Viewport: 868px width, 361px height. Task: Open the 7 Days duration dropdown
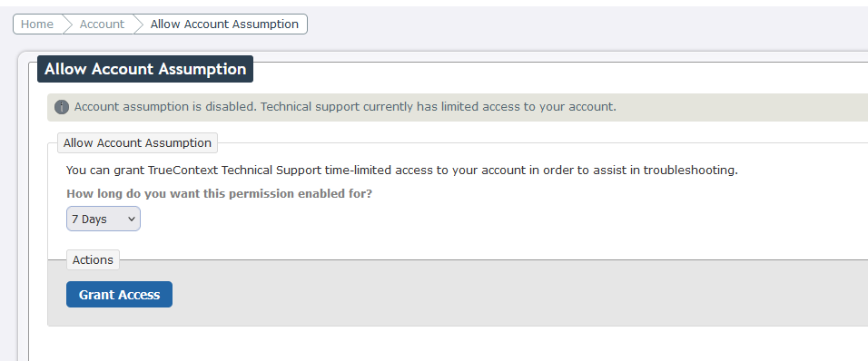(103, 219)
